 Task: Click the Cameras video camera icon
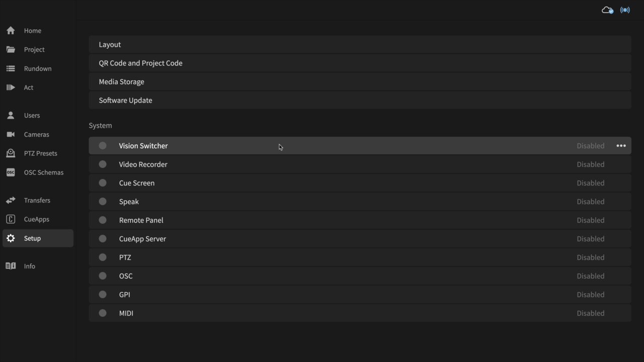(x=11, y=134)
